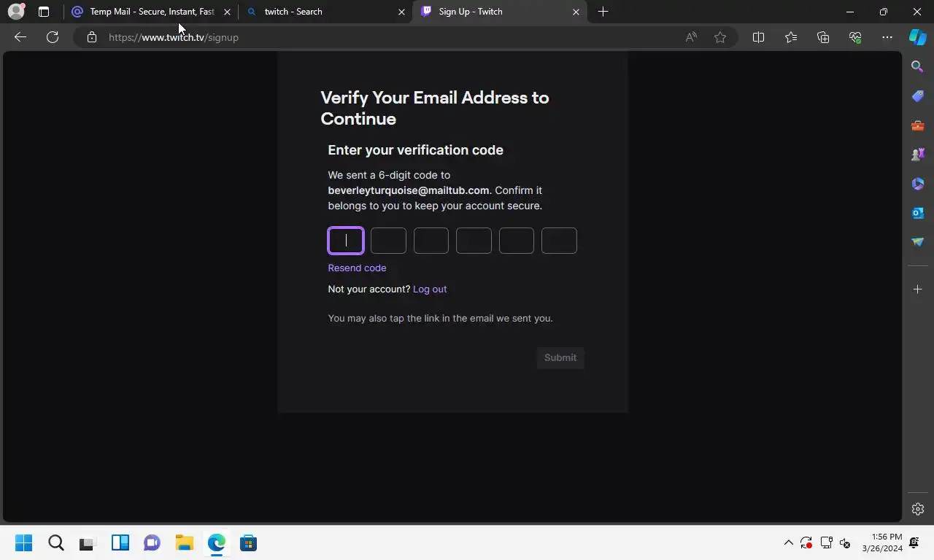Click the Submit button
Viewport: 934px width, 560px height.
[560, 357]
